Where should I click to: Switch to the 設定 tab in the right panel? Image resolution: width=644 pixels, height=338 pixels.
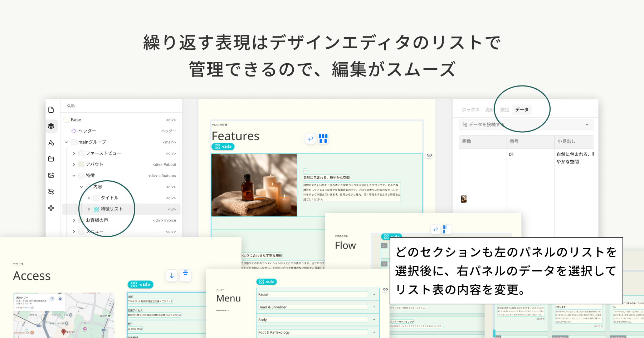pos(505,110)
